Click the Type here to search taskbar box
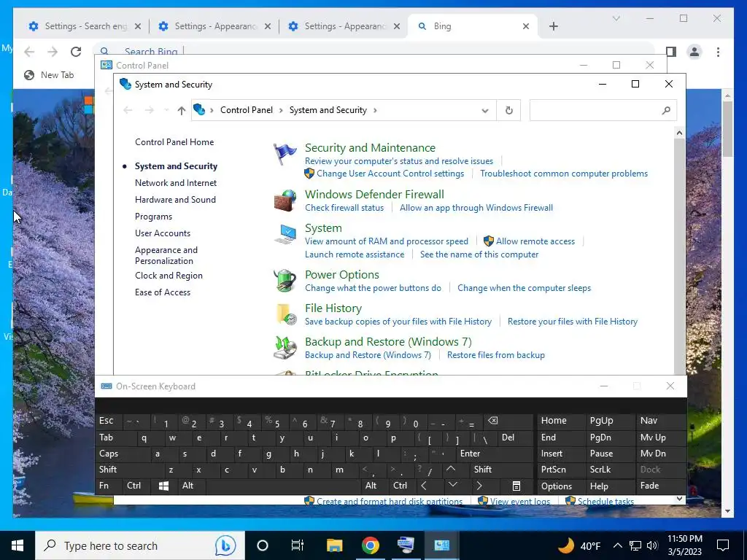This screenshot has height=560, width=747. (x=140, y=545)
